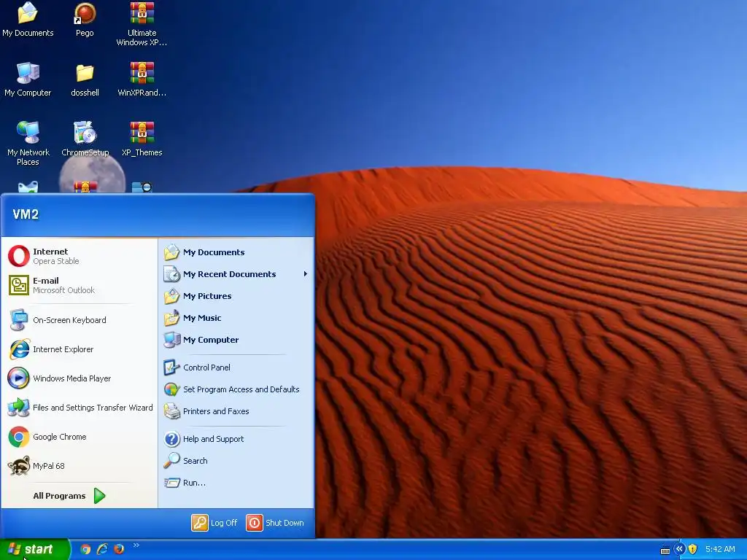This screenshot has width=747, height=560.
Task: Launch Firefox from Quick Launch bar
Action: [x=119, y=549]
